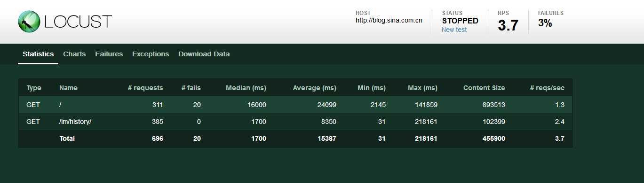This screenshot has width=644, height=183.
Task: Sort by the # requests column
Action: click(x=145, y=88)
